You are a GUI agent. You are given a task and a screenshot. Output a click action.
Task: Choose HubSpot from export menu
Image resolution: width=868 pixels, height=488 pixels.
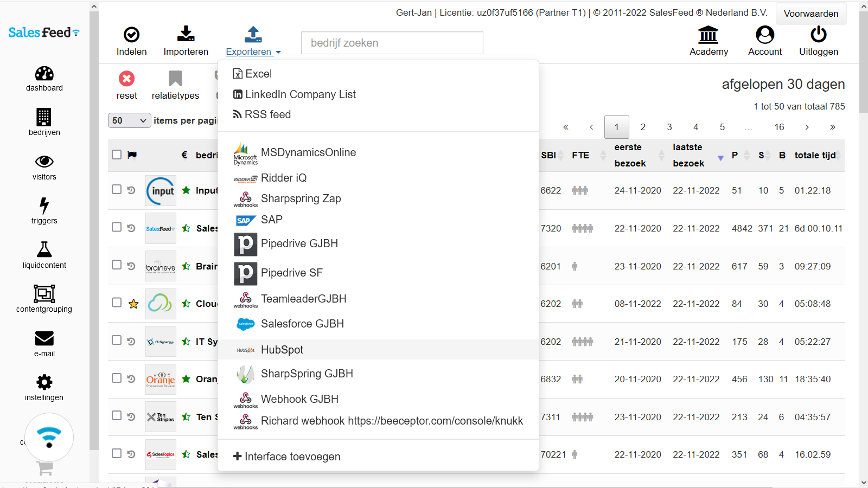pos(282,350)
